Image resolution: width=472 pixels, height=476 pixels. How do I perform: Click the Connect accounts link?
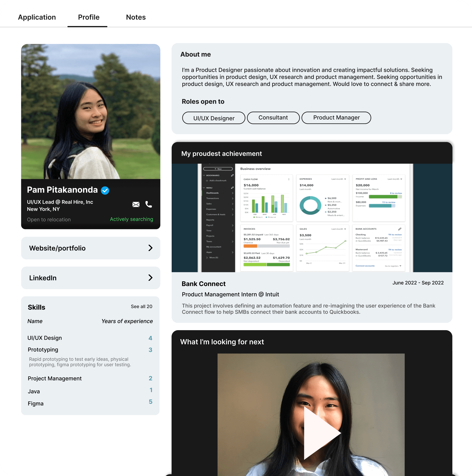point(365,266)
